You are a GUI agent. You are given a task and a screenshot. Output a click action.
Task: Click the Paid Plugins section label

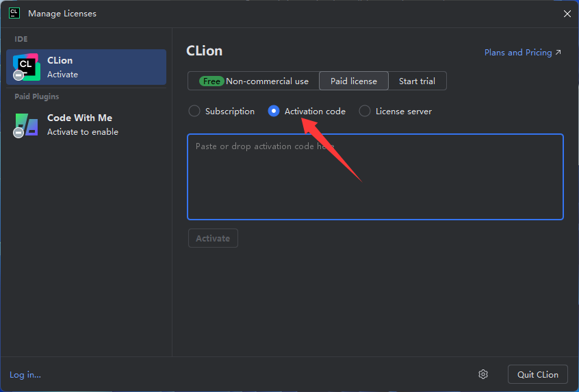(36, 96)
